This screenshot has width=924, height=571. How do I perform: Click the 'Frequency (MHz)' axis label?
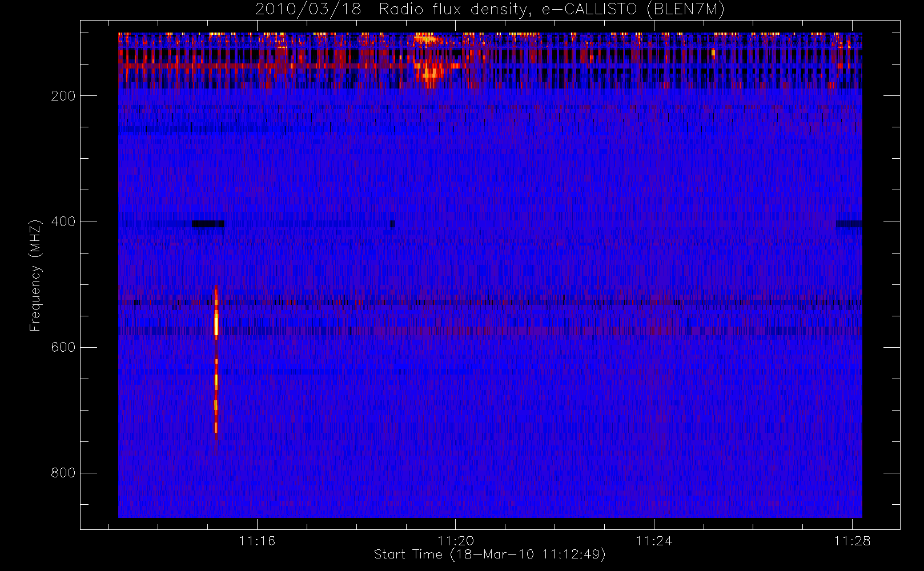coord(35,275)
